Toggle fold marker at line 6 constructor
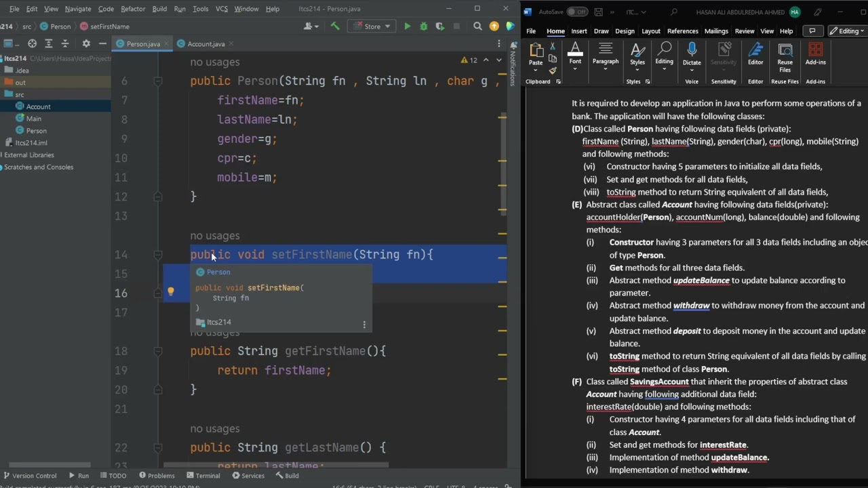 click(x=158, y=81)
